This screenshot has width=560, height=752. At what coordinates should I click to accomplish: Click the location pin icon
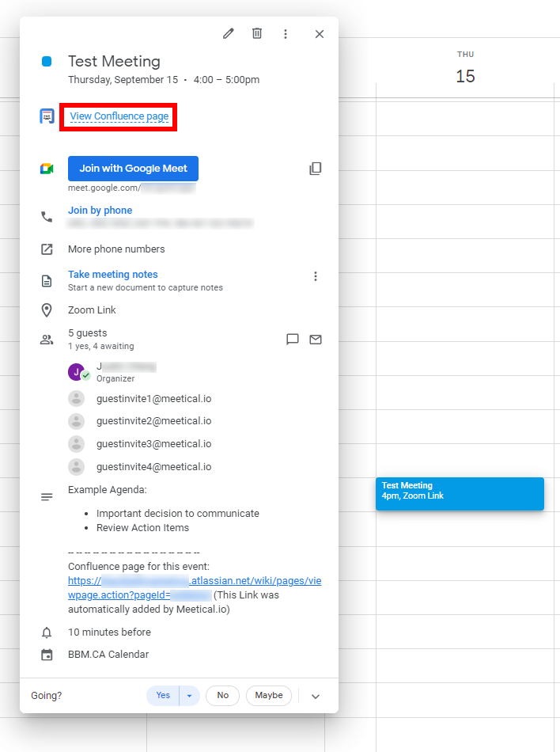coord(47,310)
